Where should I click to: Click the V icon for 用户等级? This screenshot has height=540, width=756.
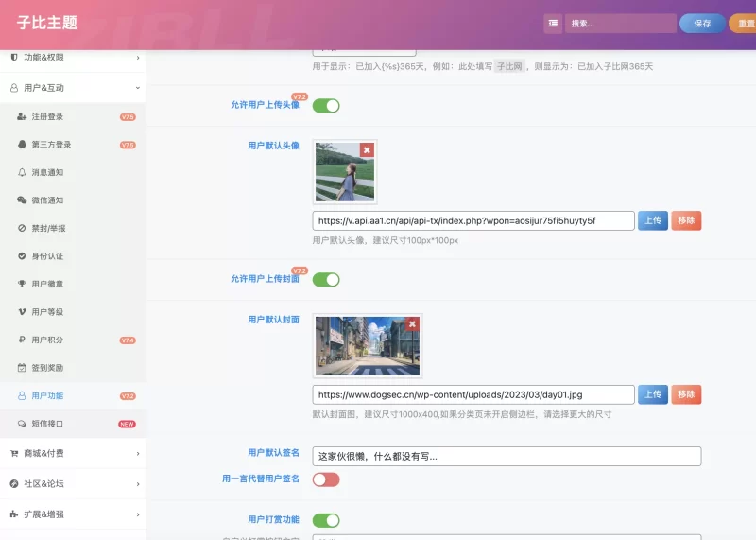tap(22, 312)
